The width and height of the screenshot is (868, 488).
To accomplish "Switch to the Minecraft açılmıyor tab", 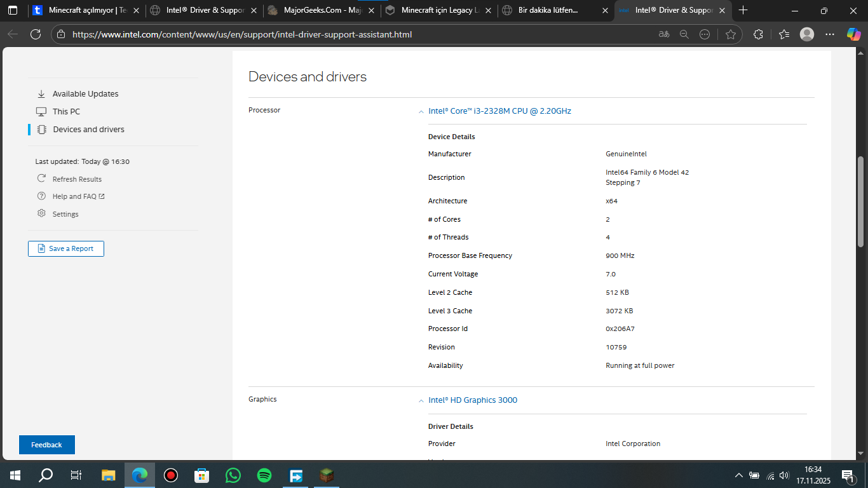I will pyautogui.click(x=85, y=10).
